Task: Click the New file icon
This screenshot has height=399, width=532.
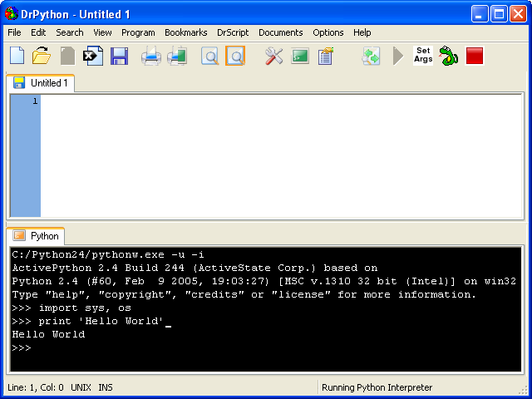Action: (17, 57)
